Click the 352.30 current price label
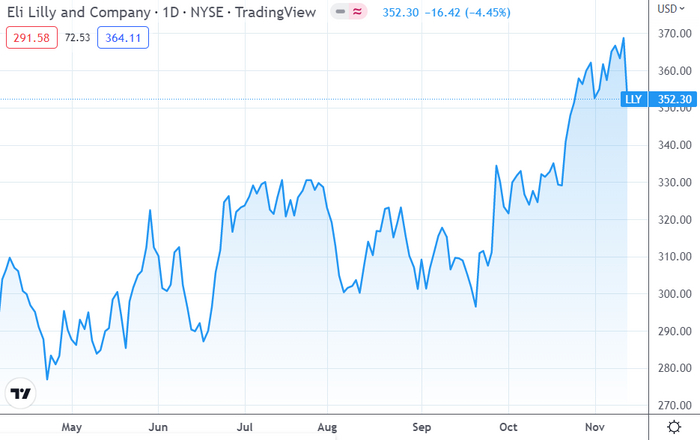700x440 pixels. tap(674, 99)
